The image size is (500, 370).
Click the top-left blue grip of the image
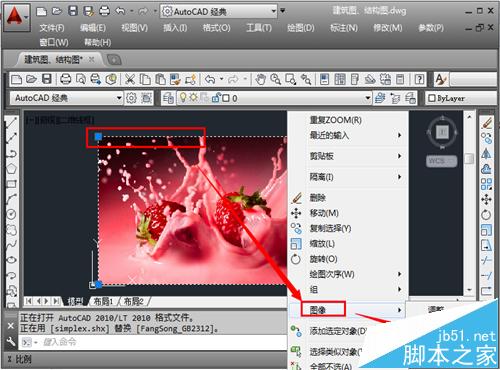click(98, 136)
